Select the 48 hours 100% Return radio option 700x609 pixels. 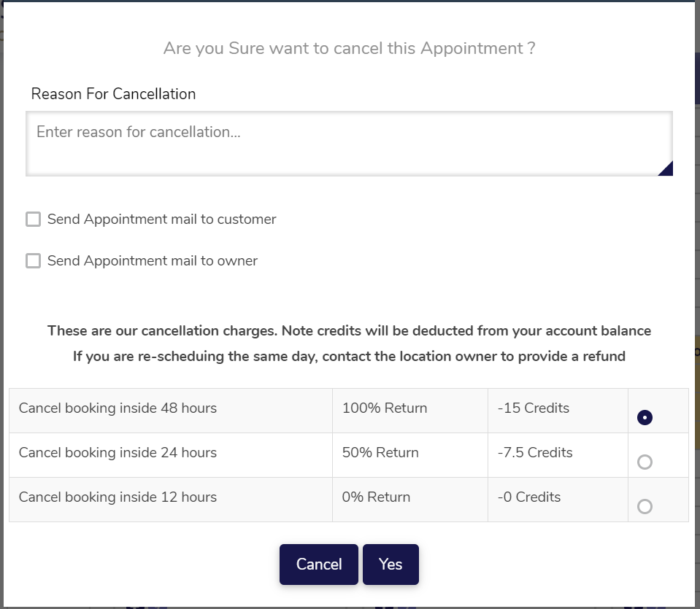(x=645, y=417)
